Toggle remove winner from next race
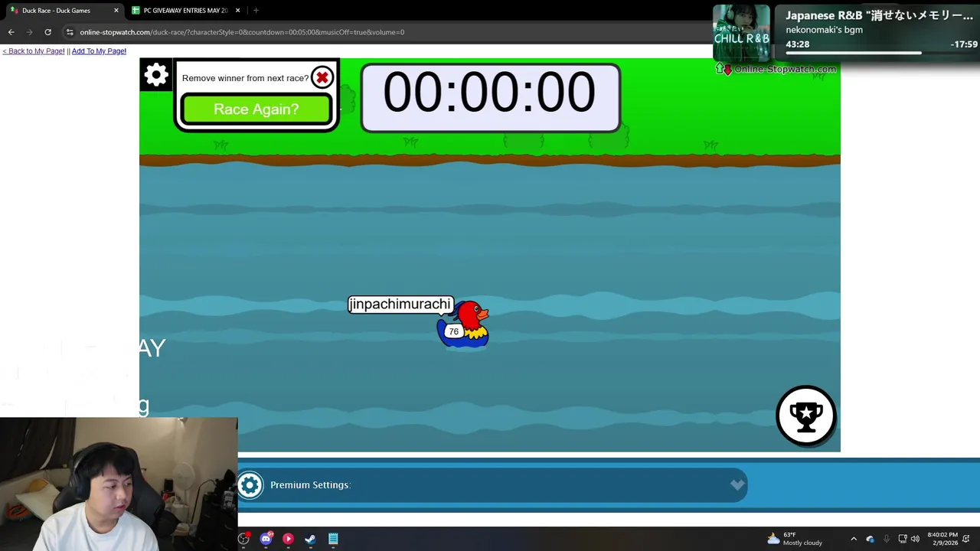The image size is (980, 551). [x=322, y=77]
